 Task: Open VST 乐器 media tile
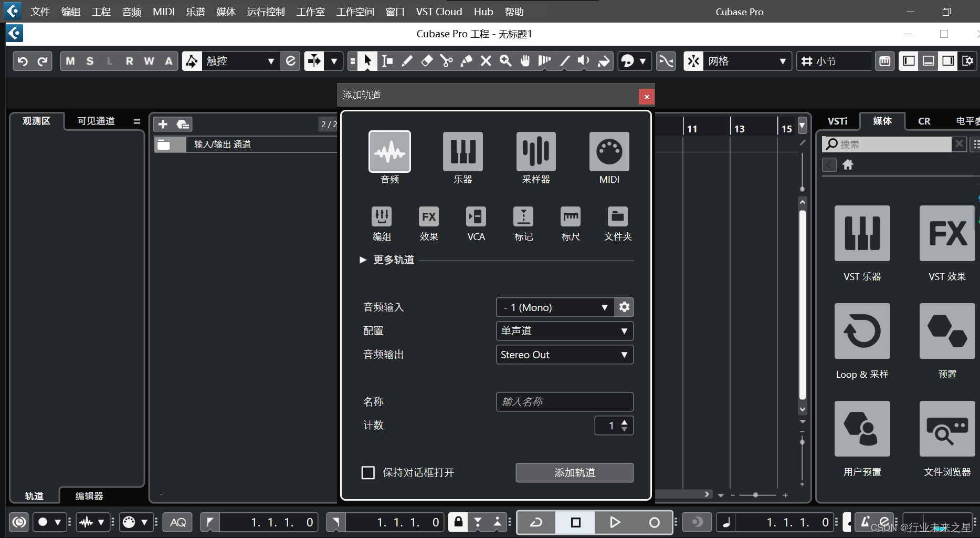[862, 233]
